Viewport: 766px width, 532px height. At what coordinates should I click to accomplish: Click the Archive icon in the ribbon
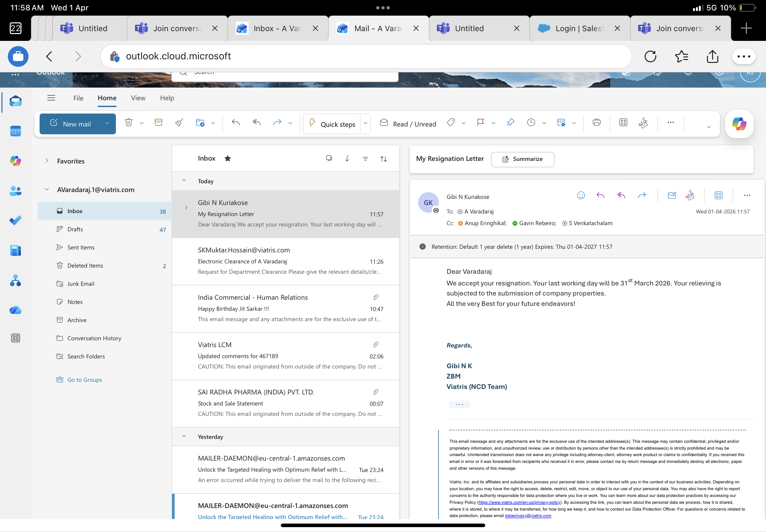pyautogui.click(x=158, y=123)
